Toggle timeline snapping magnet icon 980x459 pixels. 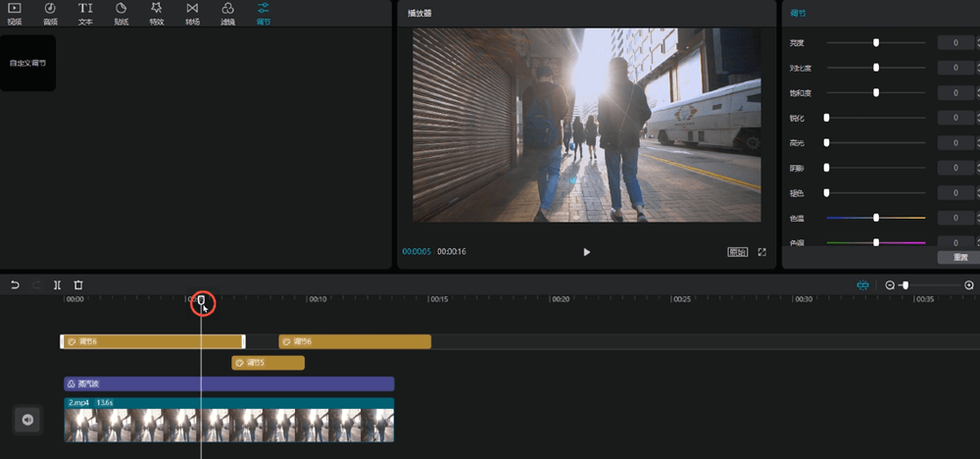pos(862,285)
